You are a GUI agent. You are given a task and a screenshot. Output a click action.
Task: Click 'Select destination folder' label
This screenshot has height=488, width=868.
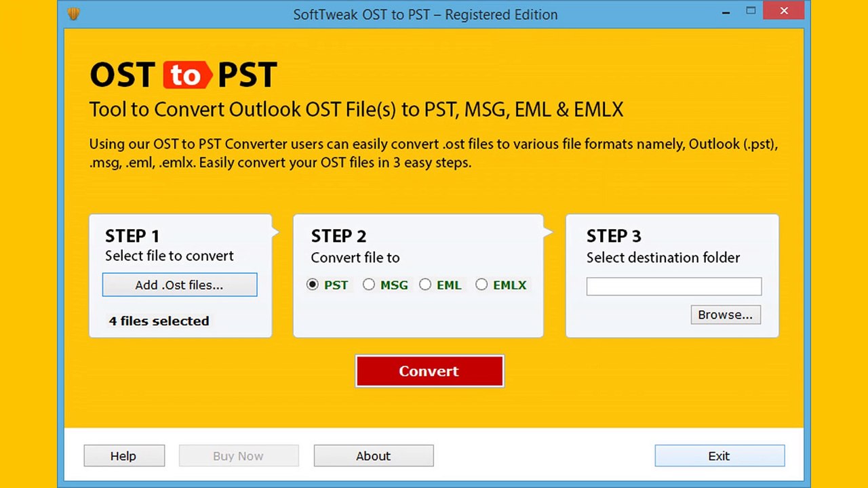pyautogui.click(x=663, y=258)
